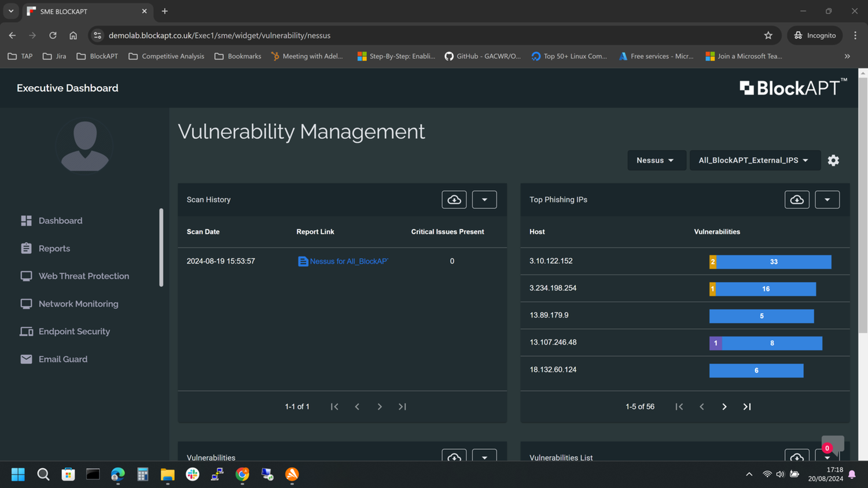Expand the All_BlockAPT_External_IPS dropdown

(755, 160)
